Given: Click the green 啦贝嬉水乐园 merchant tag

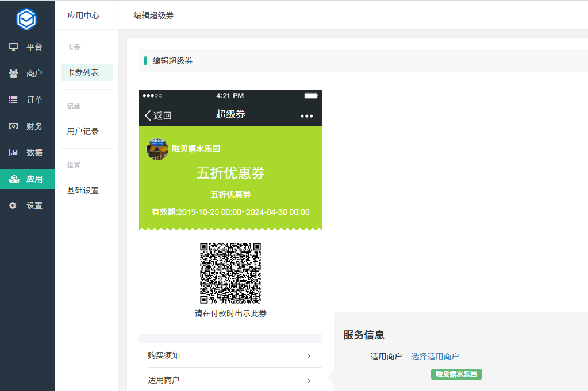Looking at the screenshot, I should click(x=456, y=374).
